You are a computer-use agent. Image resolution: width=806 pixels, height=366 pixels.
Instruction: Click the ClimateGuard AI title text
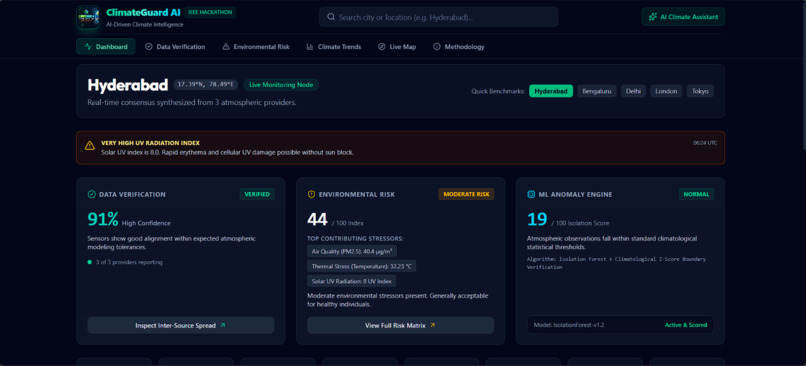(143, 12)
